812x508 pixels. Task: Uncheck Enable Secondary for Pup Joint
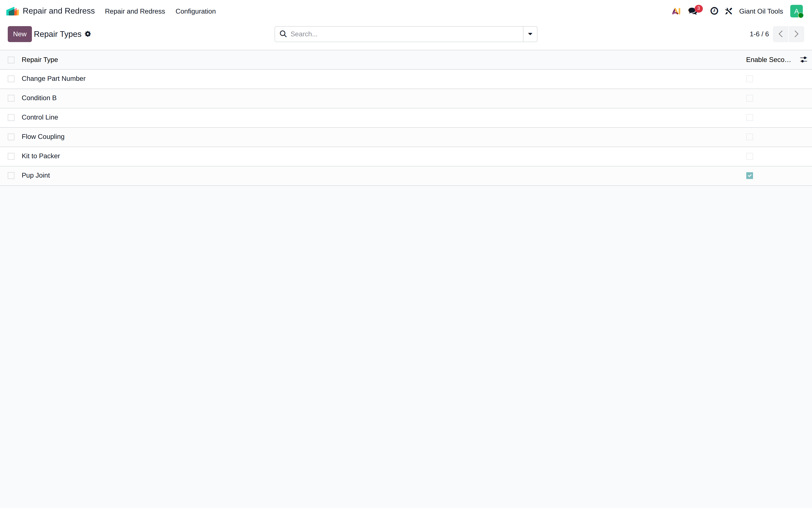[750, 176]
